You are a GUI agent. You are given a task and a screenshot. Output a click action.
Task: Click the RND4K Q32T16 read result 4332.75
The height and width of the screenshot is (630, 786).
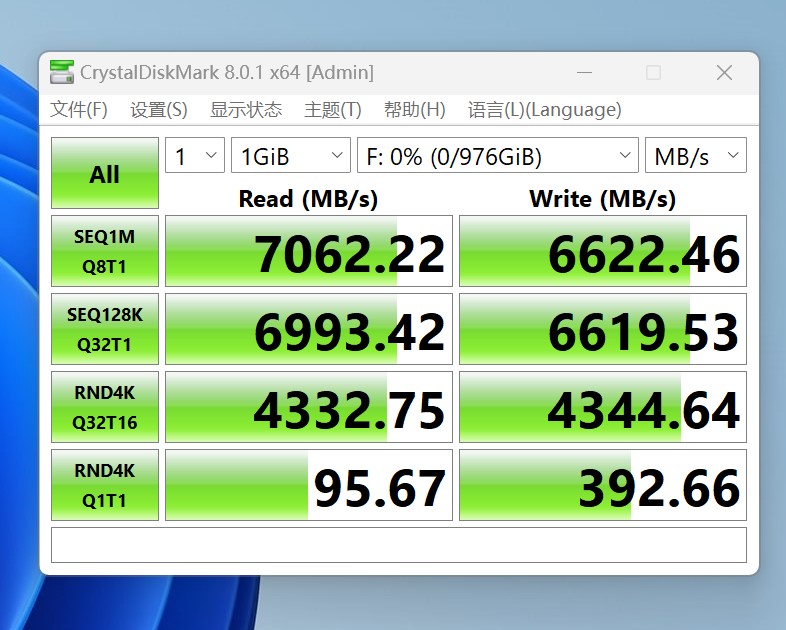(309, 407)
